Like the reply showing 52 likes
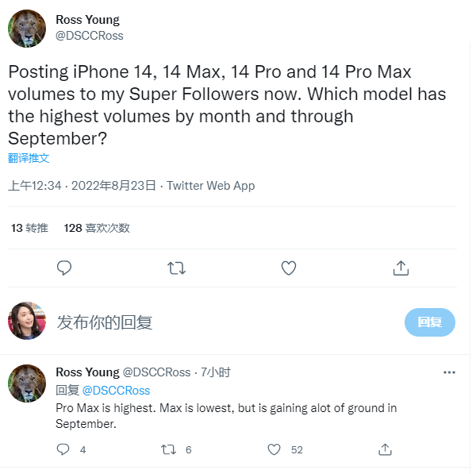Image resolution: width=476 pixels, height=474 pixels. 274,449
